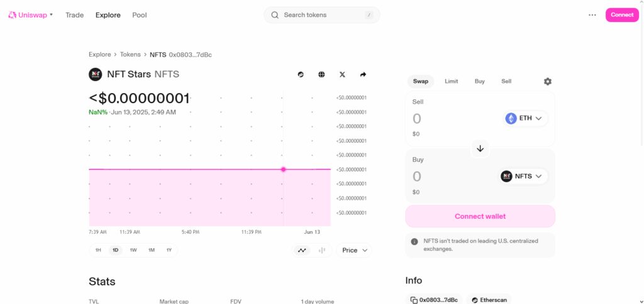Image resolution: width=644 pixels, height=304 pixels.
Task: Go to Explore breadcrumb link
Action: 100,55
